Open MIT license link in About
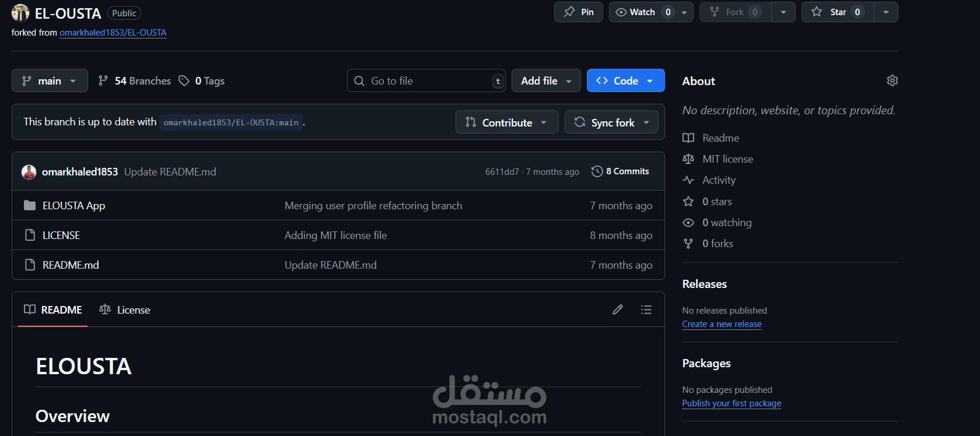The height and width of the screenshot is (436, 980). click(x=728, y=159)
